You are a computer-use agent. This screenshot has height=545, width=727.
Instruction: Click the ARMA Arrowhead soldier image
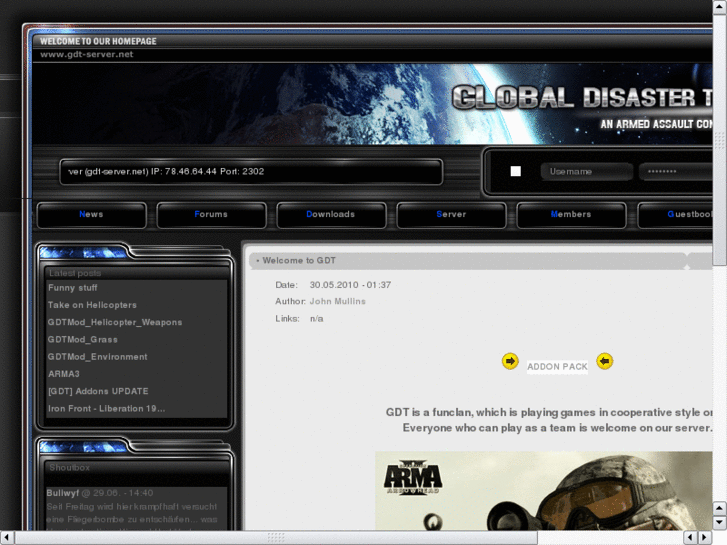[x=543, y=491]
